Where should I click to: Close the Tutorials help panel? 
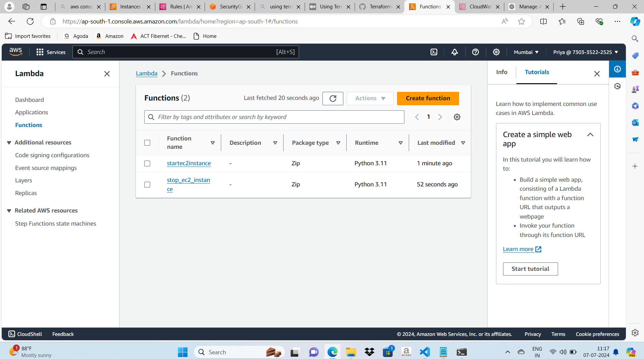coord(597,74)
